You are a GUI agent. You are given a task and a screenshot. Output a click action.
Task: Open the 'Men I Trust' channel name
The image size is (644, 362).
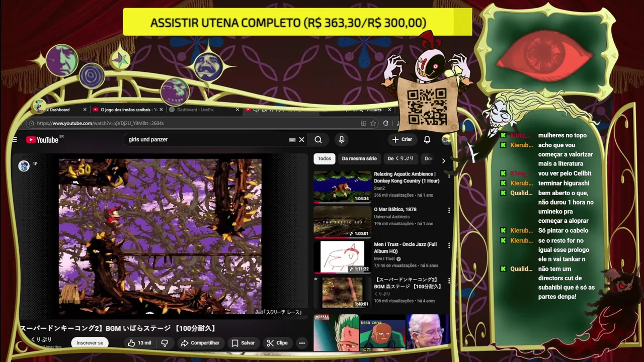(384, 258)
